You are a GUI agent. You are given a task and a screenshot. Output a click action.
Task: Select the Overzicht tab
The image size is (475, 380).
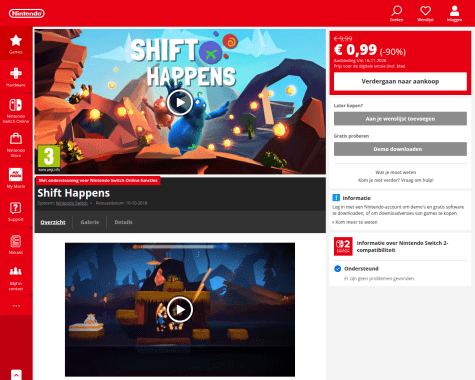coord(53,222)
